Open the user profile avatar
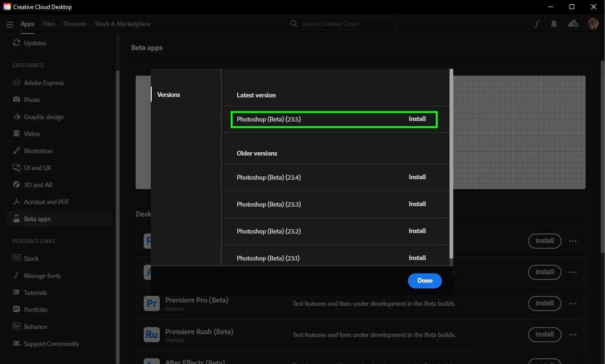 coord(593,24)
